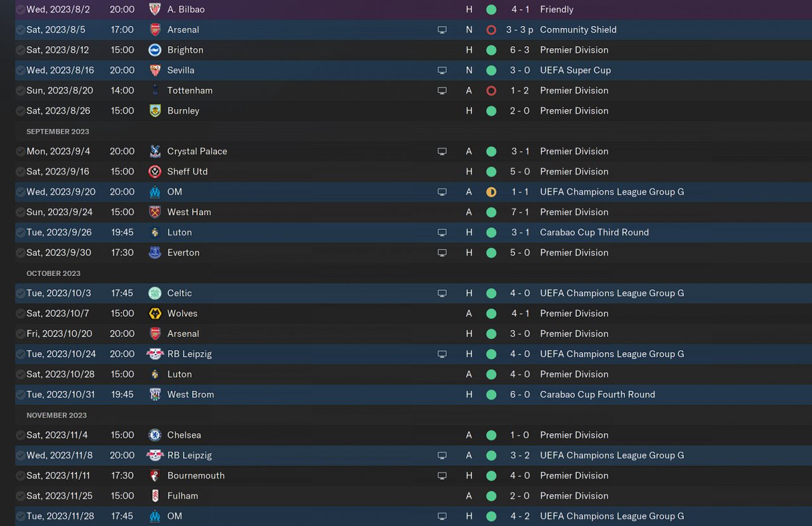Toggle the checkmark beside the Burnley fixture
812x526 pixels.
[x=20, y=111]
